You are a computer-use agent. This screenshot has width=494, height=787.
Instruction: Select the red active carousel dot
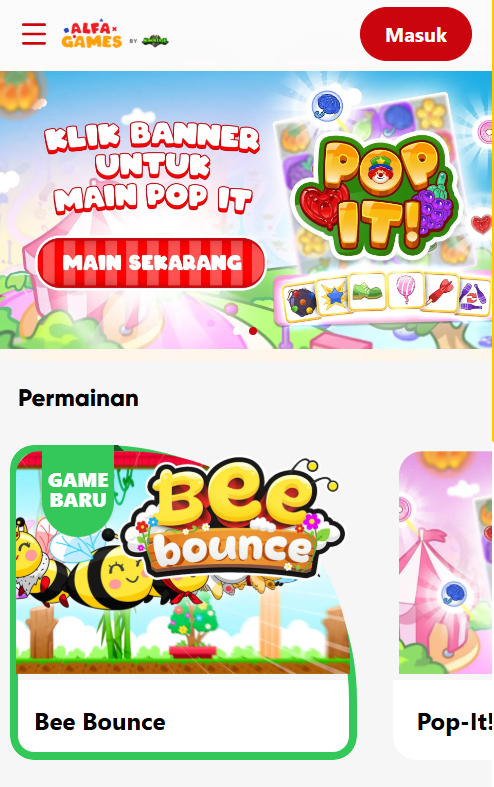(x=253, y=331)
